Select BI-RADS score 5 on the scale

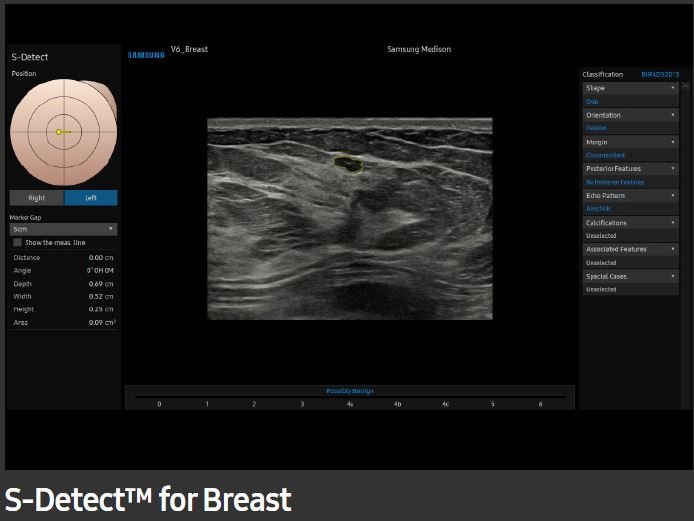pyautogui.click(x=493, y=404)
